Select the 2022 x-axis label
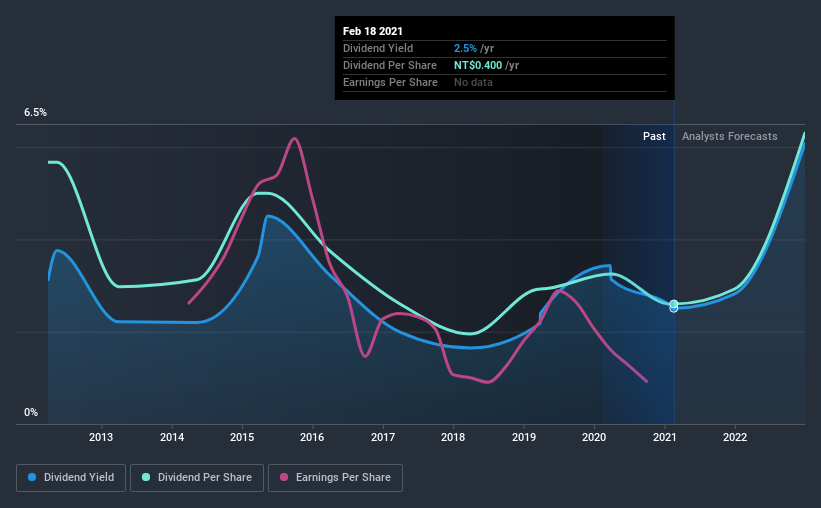The height and width of the screenshot is (508, 821). 735,437
